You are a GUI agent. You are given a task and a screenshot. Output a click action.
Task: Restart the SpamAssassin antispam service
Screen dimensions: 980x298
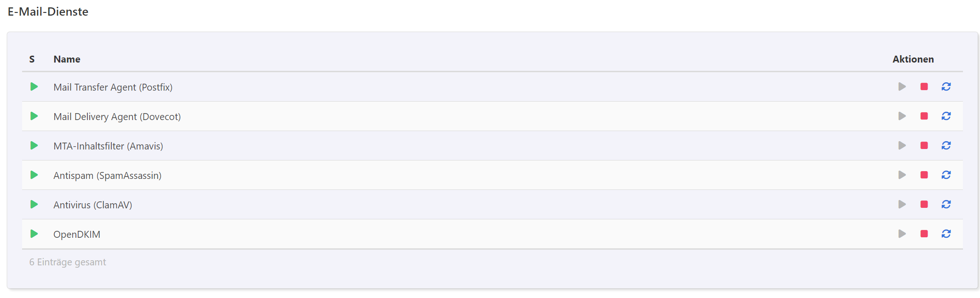coord(946,175)
